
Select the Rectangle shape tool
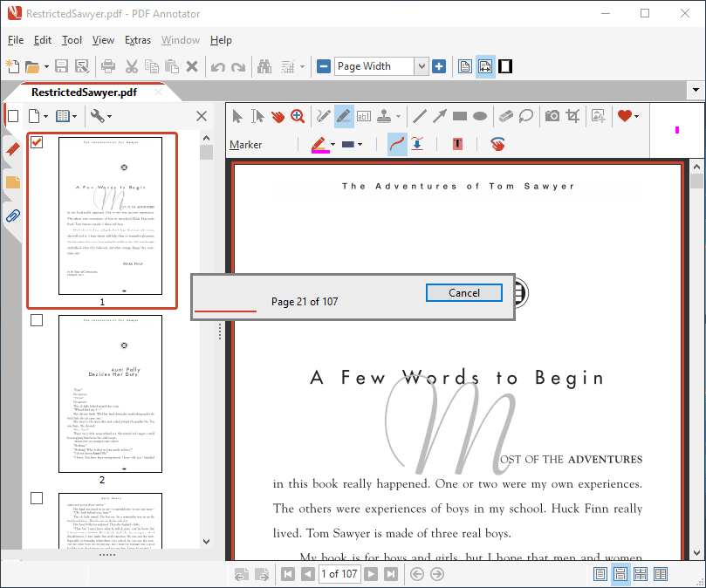pyautogui.click(x=460, y=117)
